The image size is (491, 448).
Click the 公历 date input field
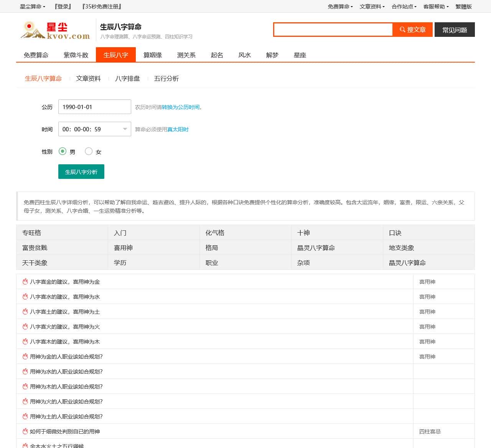click(94, 107)
